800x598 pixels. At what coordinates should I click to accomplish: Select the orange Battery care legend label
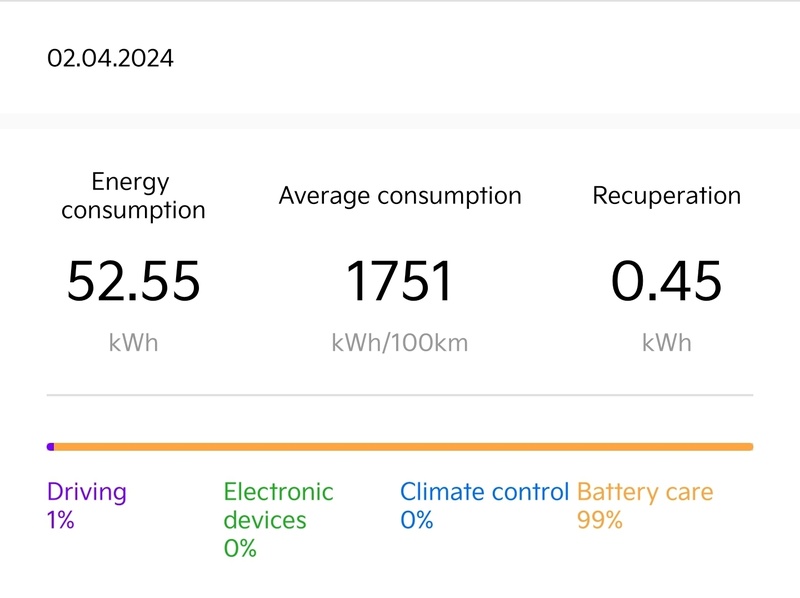pyautogui.click(x=645, y=492)
